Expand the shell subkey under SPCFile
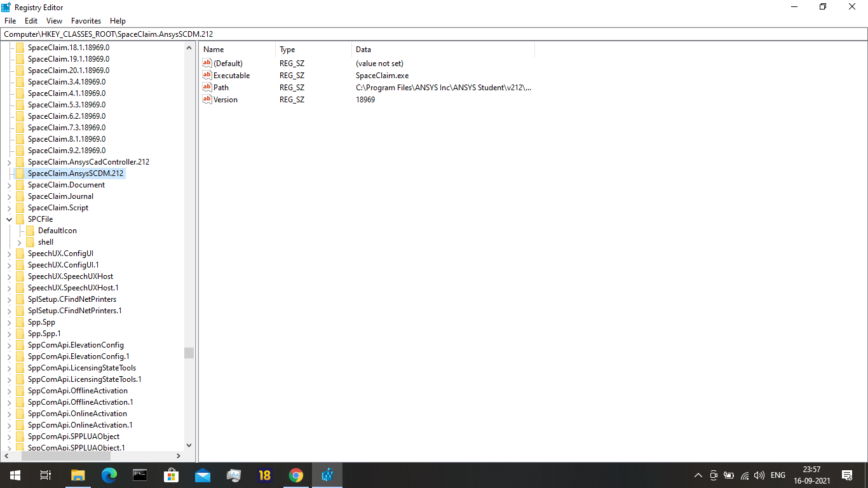This screenshot has width=868, height=488. (19, 242)
